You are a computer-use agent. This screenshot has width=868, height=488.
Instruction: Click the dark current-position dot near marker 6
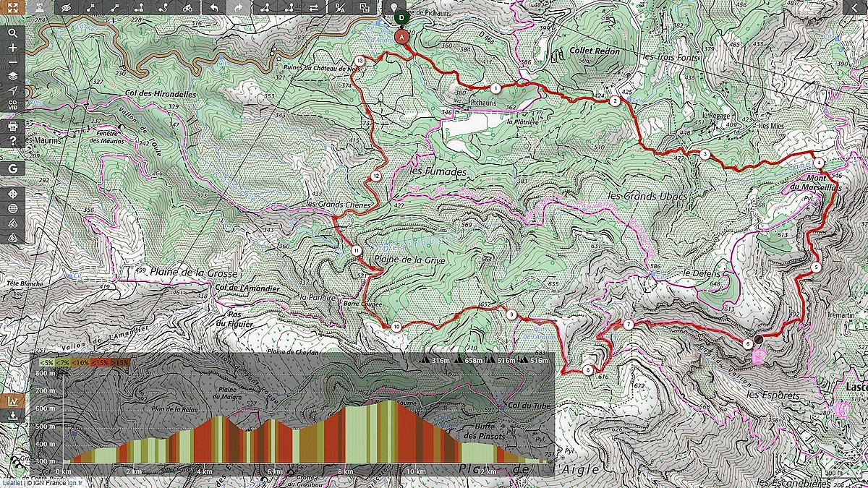(x=759, y=339)
